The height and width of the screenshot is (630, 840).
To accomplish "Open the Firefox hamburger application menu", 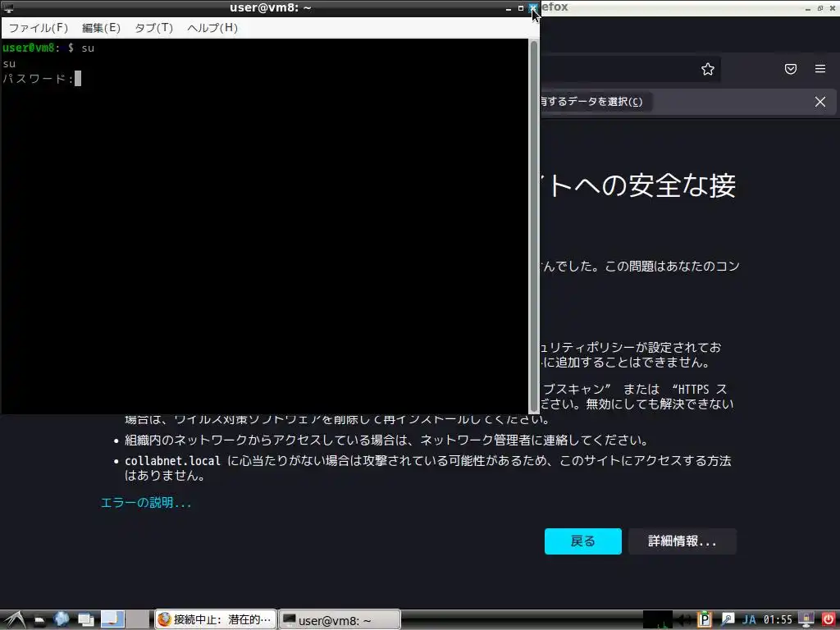I will pyautogui.click(x=820, y=69).
